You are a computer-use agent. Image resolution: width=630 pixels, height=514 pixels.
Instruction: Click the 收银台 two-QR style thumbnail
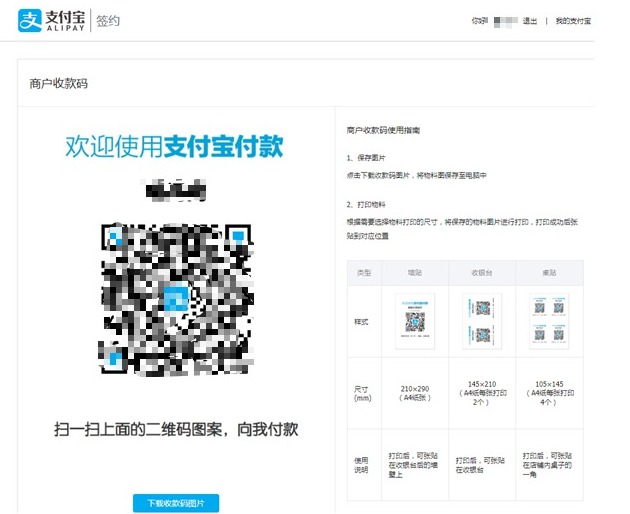482,321
